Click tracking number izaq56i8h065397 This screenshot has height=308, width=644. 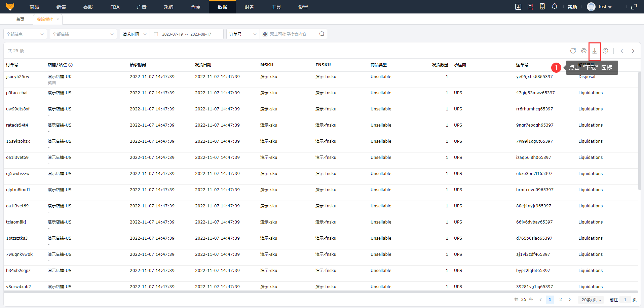click(x=534, y=158)
